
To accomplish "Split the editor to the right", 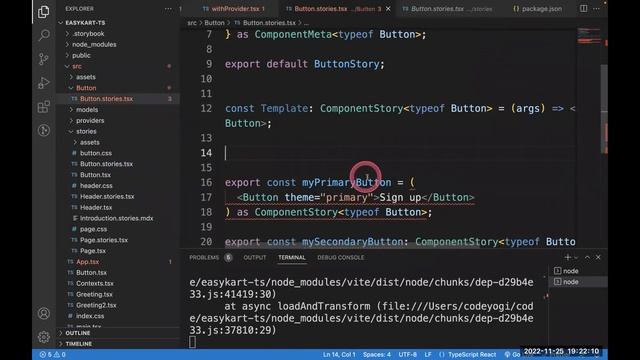I will click(x=584, y=9).
